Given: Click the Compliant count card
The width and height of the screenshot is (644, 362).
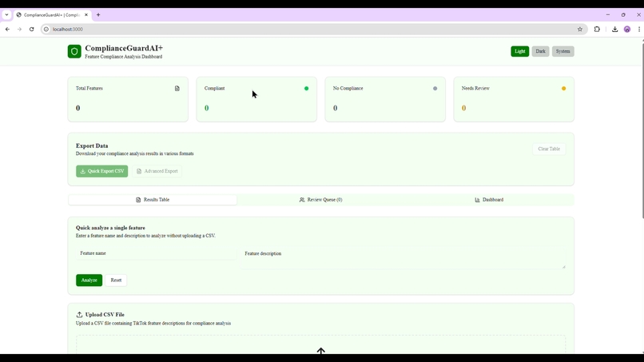Looking at the screenshot, I should point(256,99).
